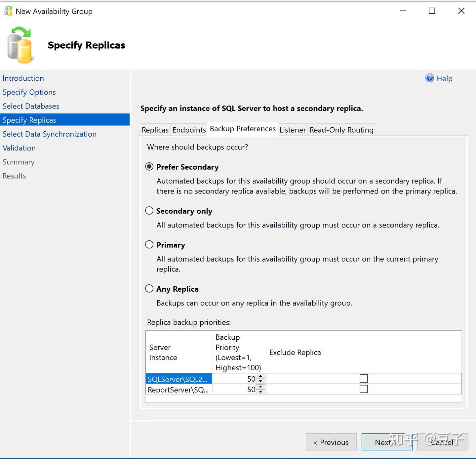The height and width of the screenshot is (459, 476).
Task: Increase backup priority for SQLServer\SQL2 row
Action: pos(260,376)
